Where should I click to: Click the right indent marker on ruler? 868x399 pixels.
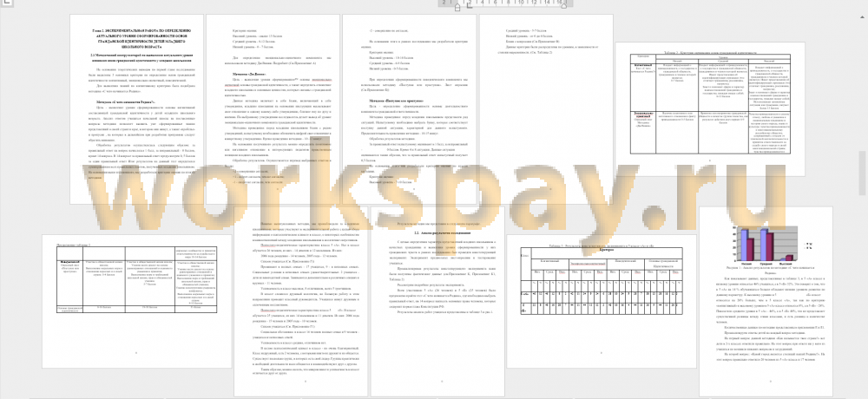563,6
